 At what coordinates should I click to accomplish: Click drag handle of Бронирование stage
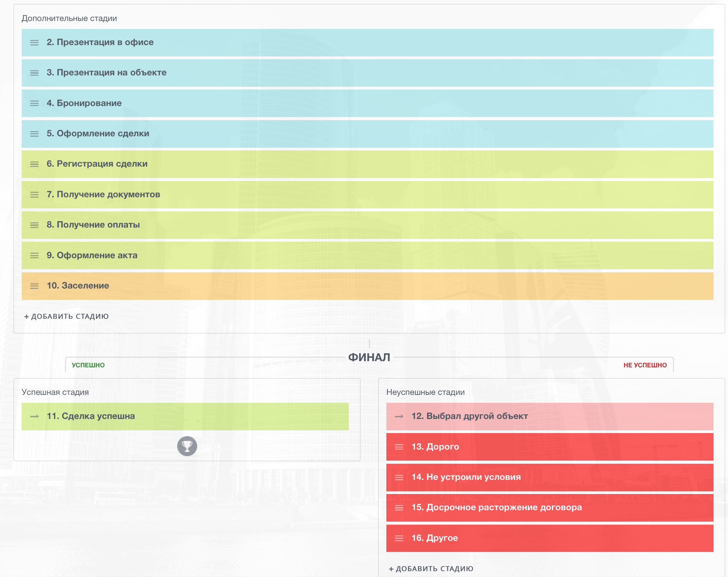(x=34, y=103)
